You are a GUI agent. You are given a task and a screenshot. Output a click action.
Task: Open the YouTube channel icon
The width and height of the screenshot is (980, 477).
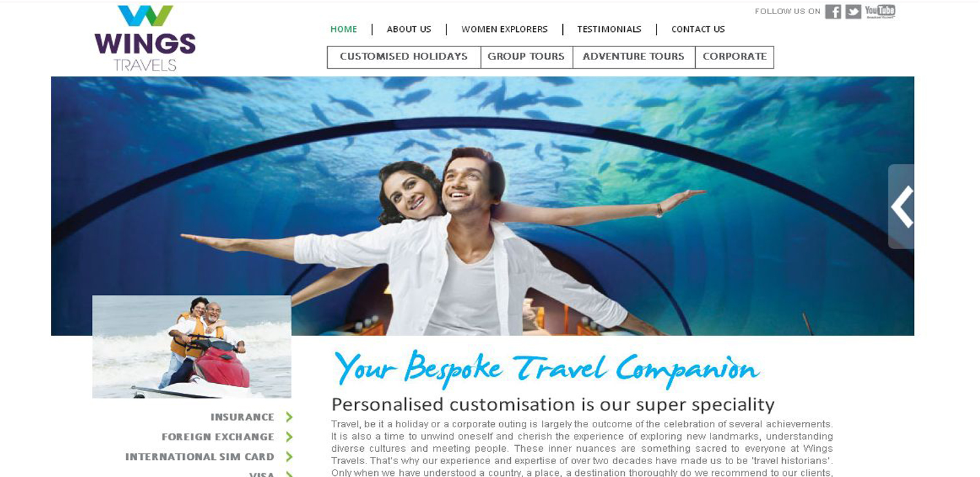880,11
